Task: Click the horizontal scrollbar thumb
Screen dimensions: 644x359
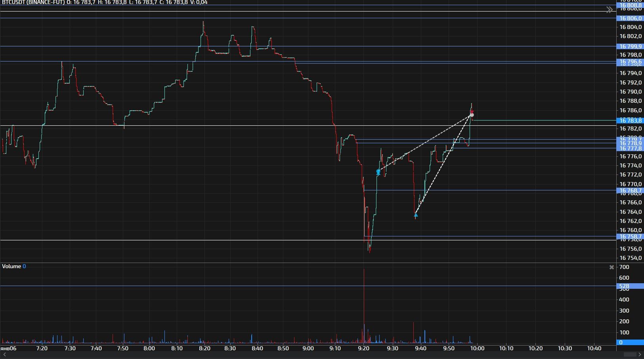Action: pyautogui.click(x=631, y=354)
